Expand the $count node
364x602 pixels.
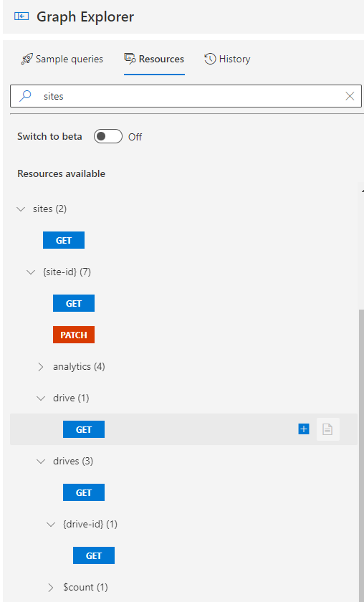[51, 588]
